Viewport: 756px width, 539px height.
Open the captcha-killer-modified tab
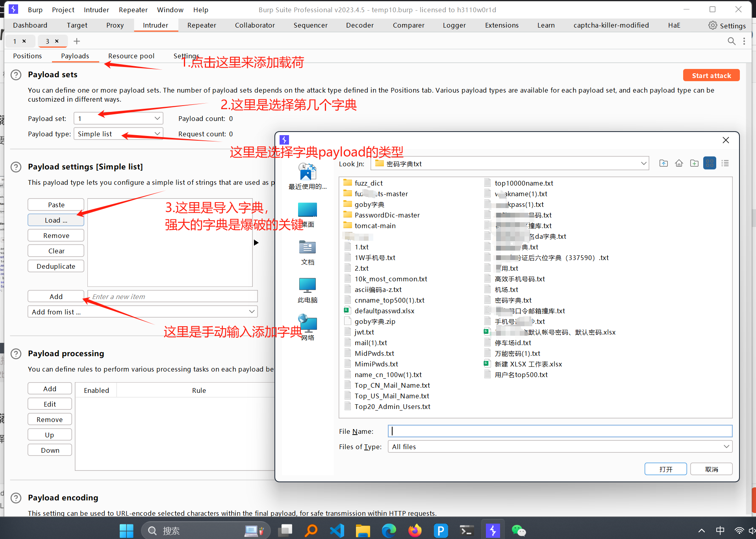point(611,25)
